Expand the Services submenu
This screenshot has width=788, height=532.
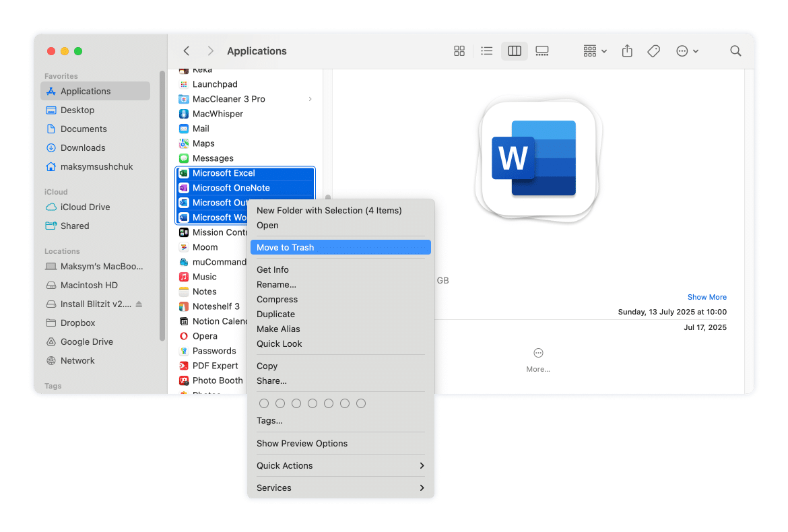click(341, 488)
